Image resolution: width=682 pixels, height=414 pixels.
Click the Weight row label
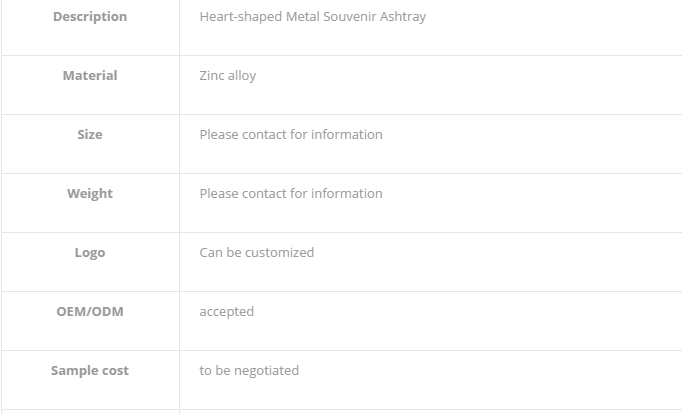click(90, 194)
